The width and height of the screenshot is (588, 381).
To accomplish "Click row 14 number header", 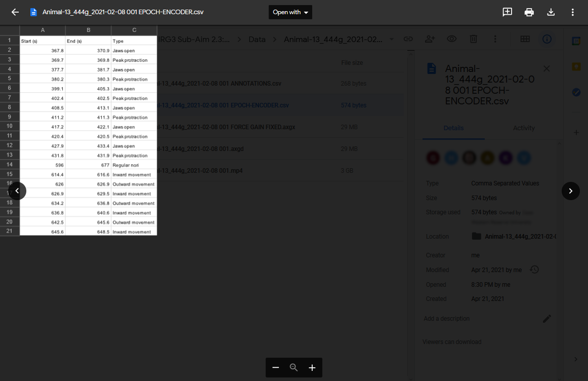I will click(x=10, y=165).
